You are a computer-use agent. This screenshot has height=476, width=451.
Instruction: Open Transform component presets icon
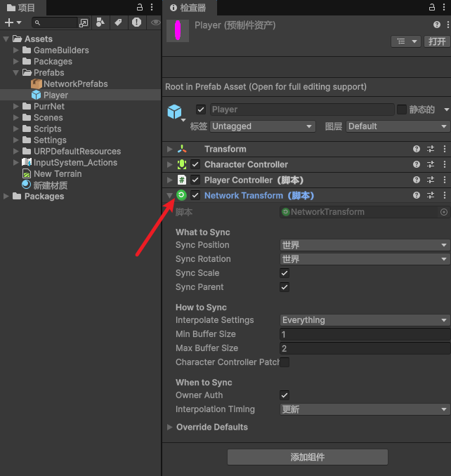pos(431,149)
